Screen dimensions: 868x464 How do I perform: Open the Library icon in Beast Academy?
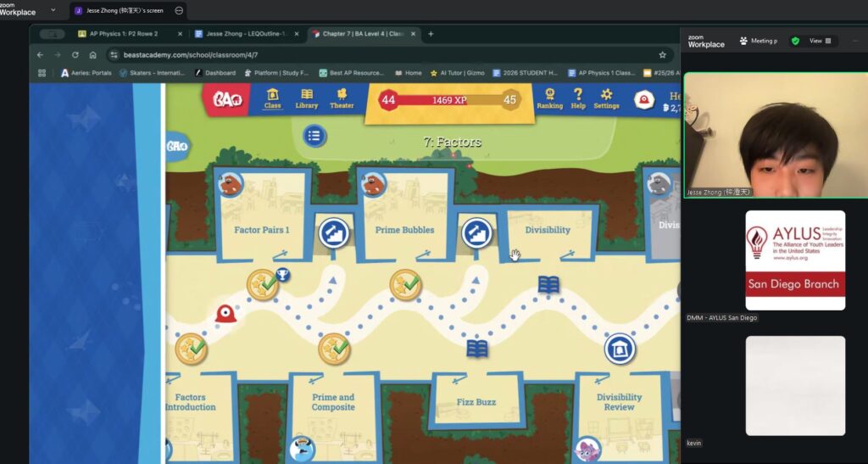pos(306,98)
